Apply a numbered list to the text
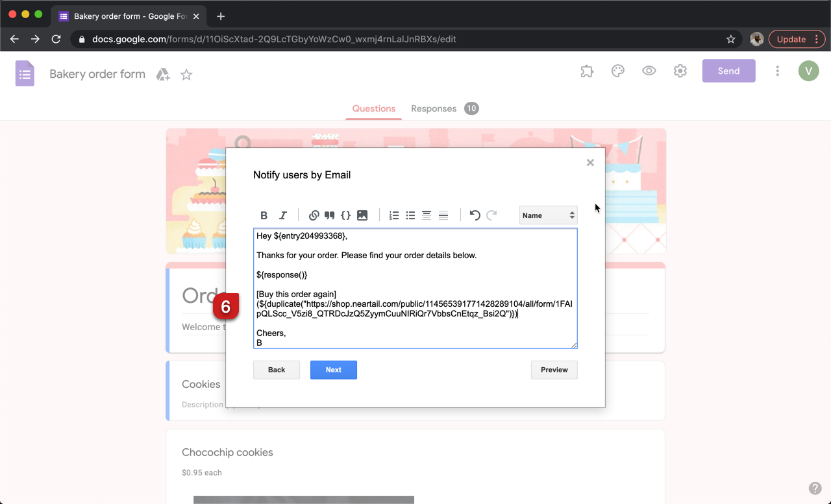The image size is (831, 504). [x=394, y=215]
